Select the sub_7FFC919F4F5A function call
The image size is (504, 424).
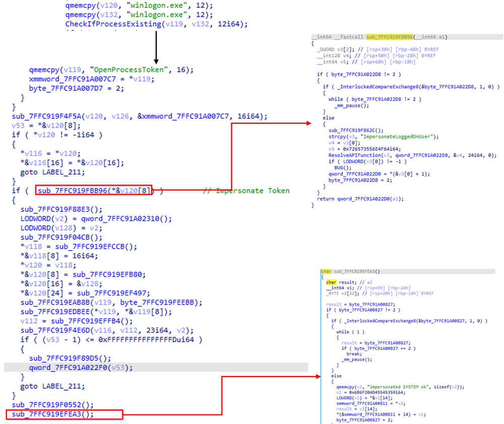140,116
